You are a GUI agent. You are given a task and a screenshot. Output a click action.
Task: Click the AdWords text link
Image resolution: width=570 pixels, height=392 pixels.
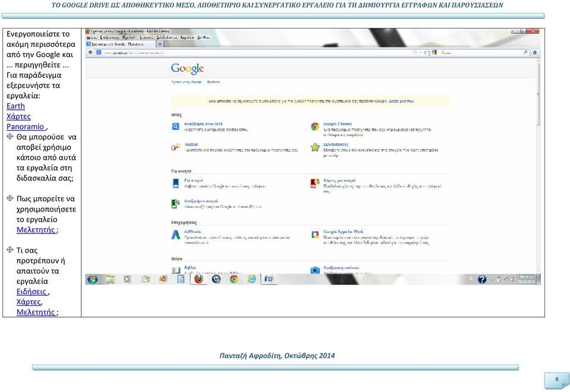pos(192,232)
